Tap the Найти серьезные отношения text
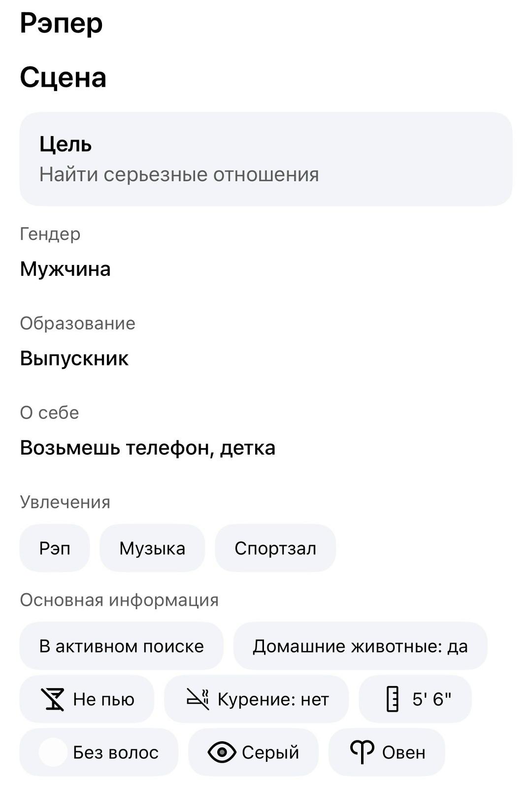This screenshot has width=532, height=788. (x=179, y=174)
